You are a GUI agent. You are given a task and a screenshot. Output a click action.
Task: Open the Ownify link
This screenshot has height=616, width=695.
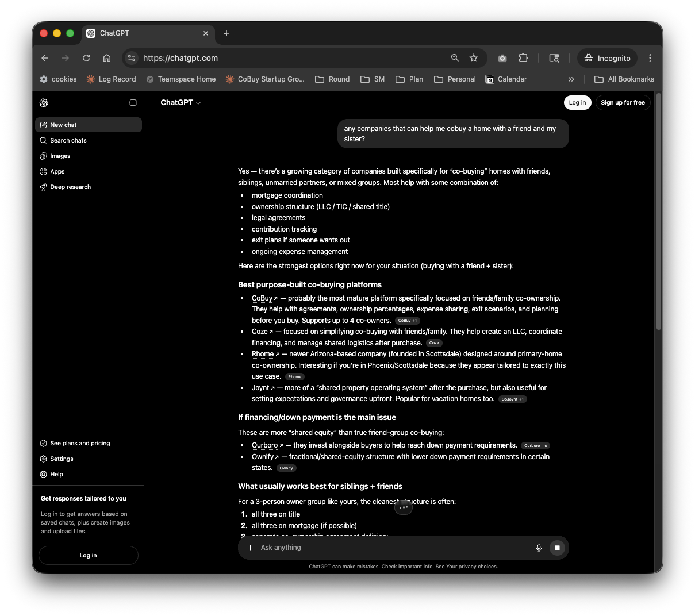[x=265, y=457]
